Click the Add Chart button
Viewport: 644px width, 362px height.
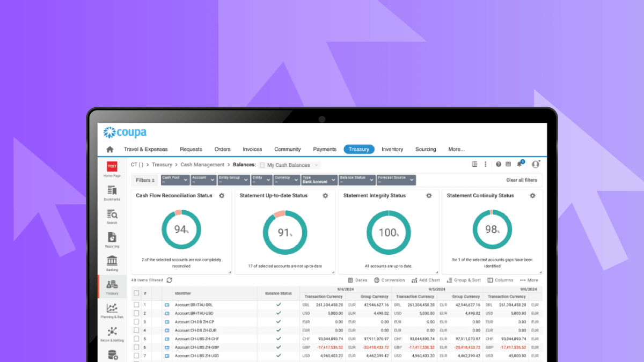coord(426,280)
